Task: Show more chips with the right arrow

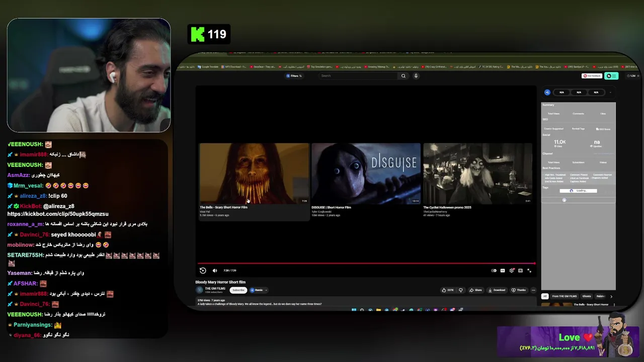Action: pos(611,296)
